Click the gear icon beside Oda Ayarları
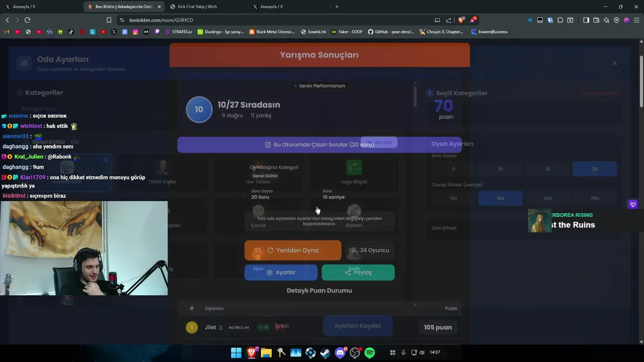 [x=24, y=63]
